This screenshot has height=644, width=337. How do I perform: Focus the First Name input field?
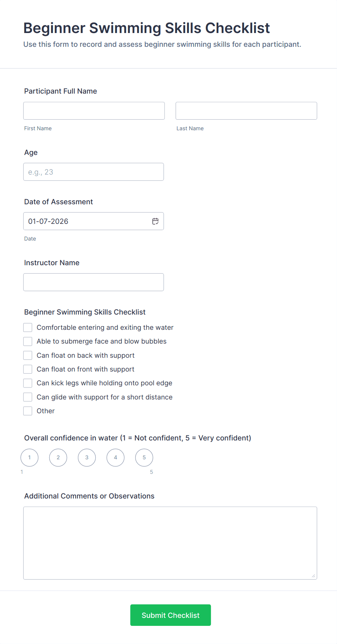[94, 111]
